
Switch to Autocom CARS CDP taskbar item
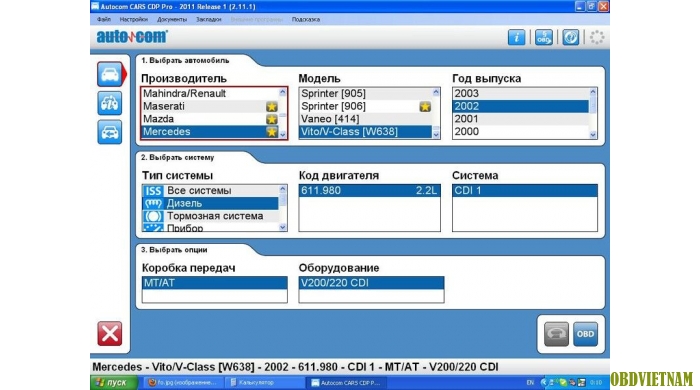pos(346,383)
